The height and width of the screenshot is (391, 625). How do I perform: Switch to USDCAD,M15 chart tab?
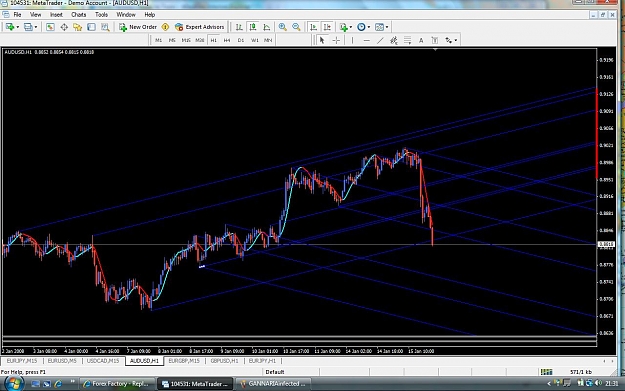pos(103,361)
